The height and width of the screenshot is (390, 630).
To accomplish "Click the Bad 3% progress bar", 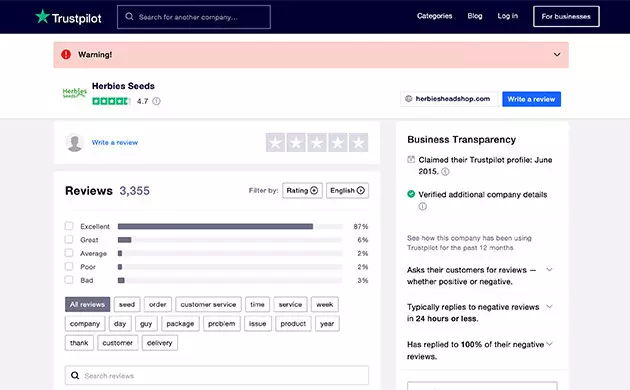I will coord(230,280).
